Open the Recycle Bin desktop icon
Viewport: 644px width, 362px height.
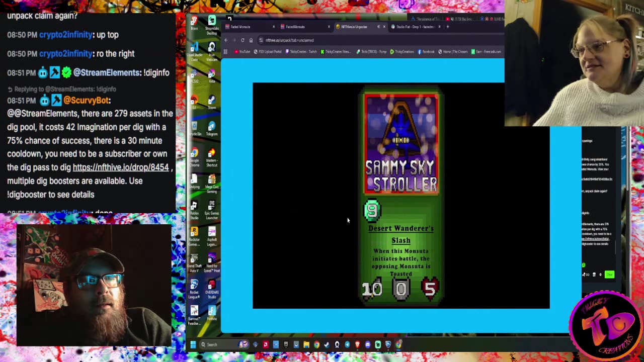pyautogui.click(x=194, y=129)
